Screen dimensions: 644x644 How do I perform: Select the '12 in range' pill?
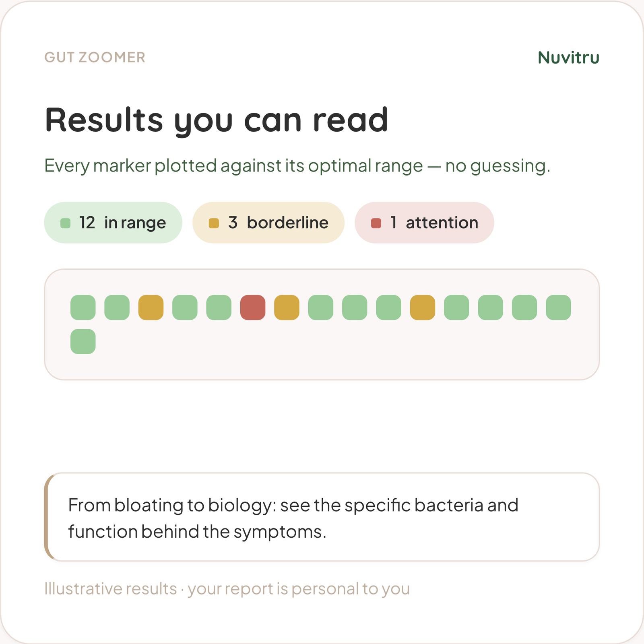(113, 223)
